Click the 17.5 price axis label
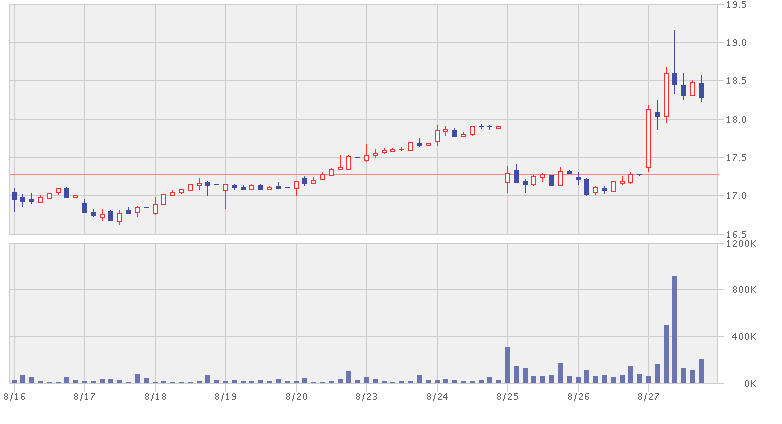Screen dimensions: 782x424 tap(736, 158)
